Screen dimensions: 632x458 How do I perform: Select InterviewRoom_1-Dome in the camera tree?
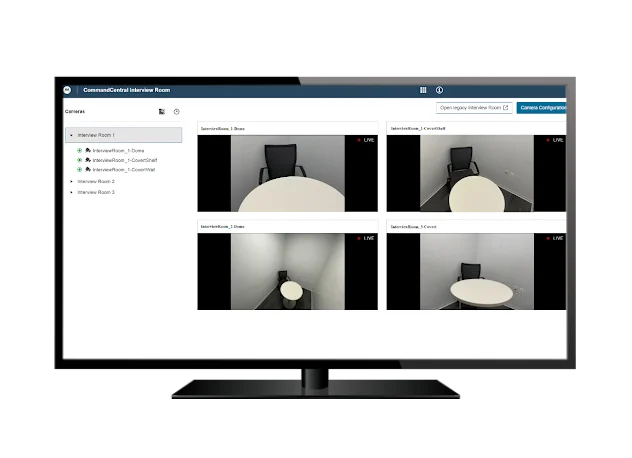116,150
